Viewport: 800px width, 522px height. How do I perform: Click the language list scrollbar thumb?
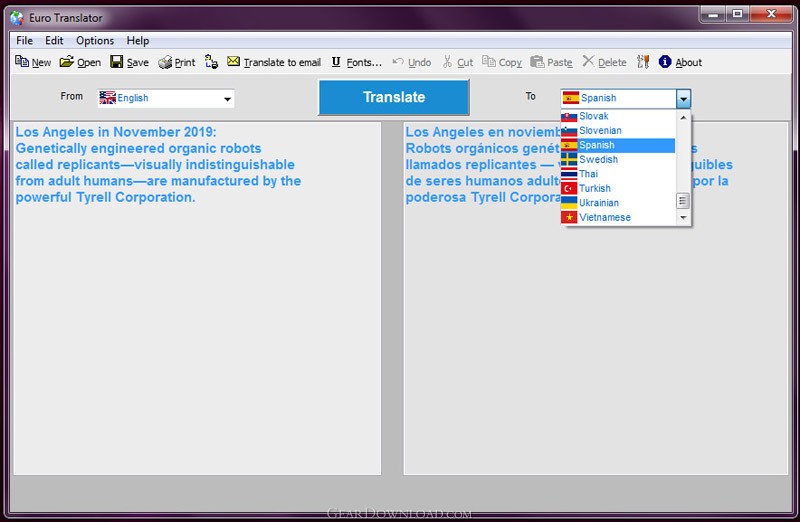[683, 201]
